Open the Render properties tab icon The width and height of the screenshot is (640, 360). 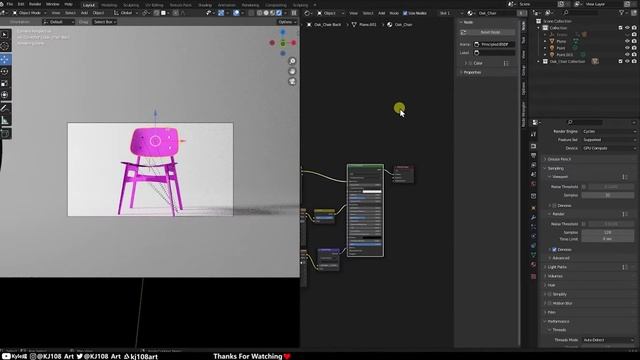[533, 146]
